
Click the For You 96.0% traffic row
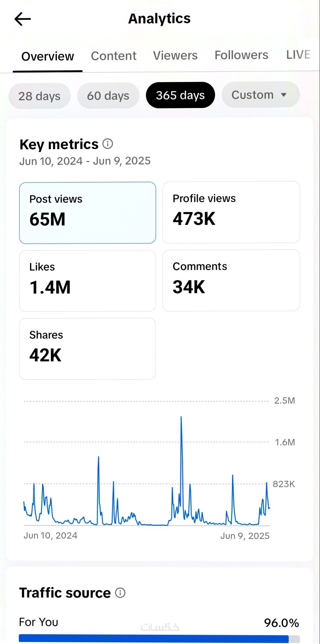coord(159,623)
